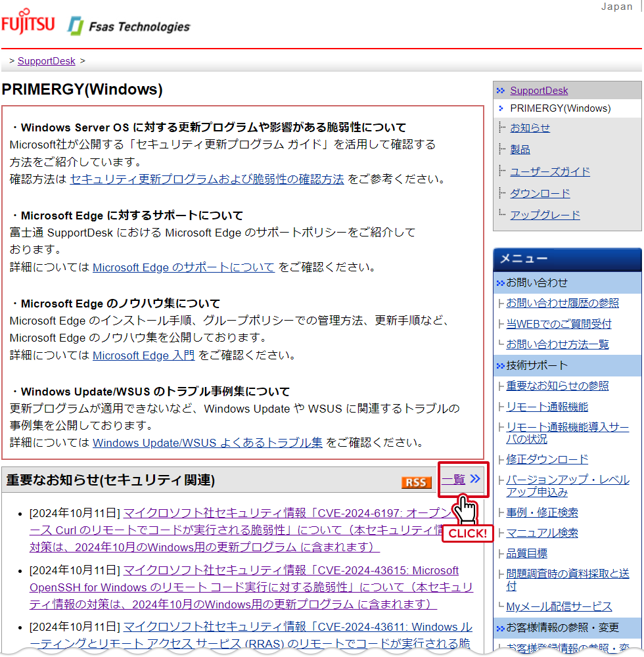Open Microsoft Edge のサポートについて link
The width and height of the screenshot is (644, 657).
183,267
